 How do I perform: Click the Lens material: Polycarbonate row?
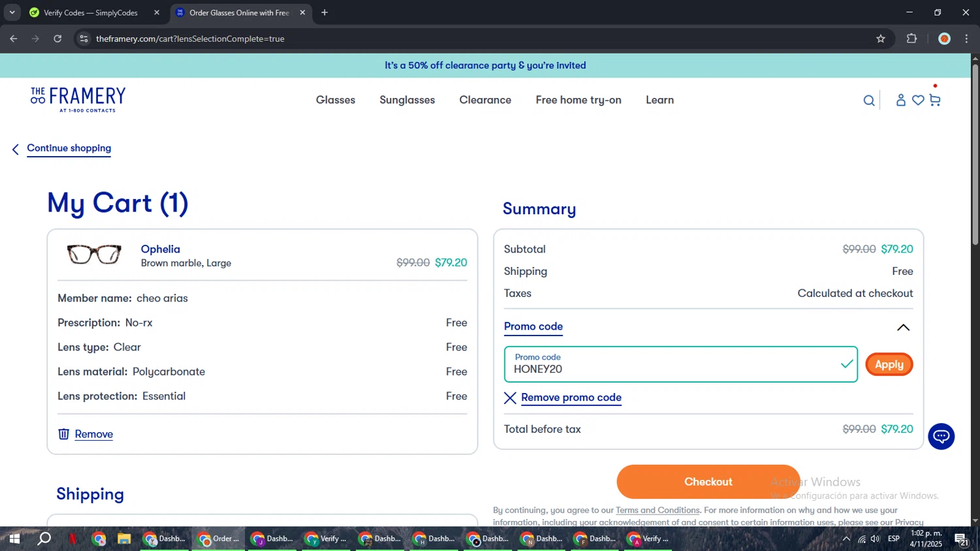click(x=262, y=372)
